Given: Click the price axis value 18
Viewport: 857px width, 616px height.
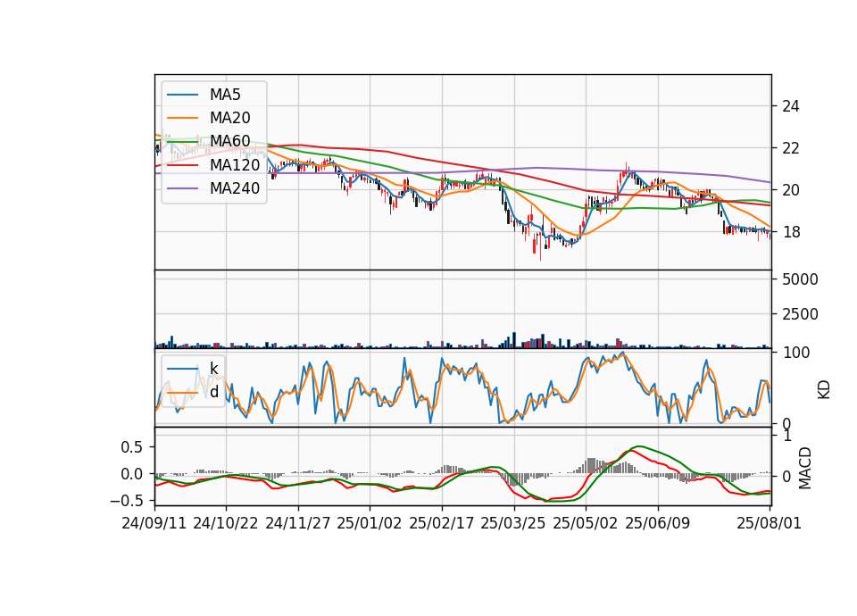Looking at the screenshot, I should [790, 232].
